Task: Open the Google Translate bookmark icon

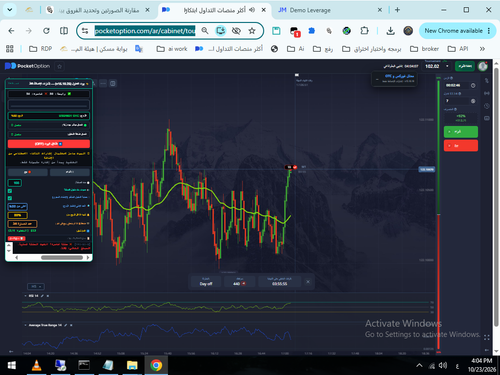Action: tap(139, 49)
